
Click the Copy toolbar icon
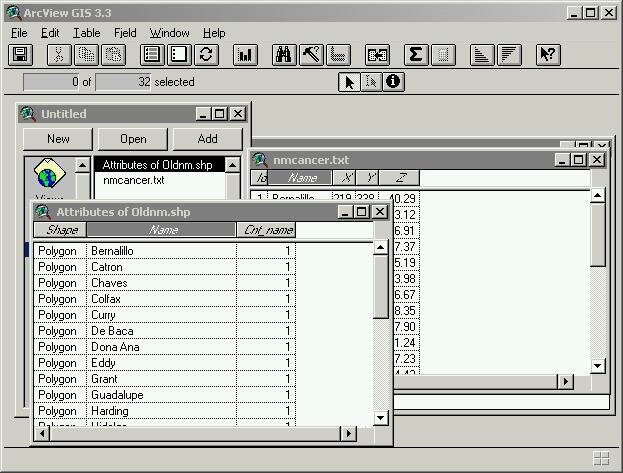click(x=86, y=54)
